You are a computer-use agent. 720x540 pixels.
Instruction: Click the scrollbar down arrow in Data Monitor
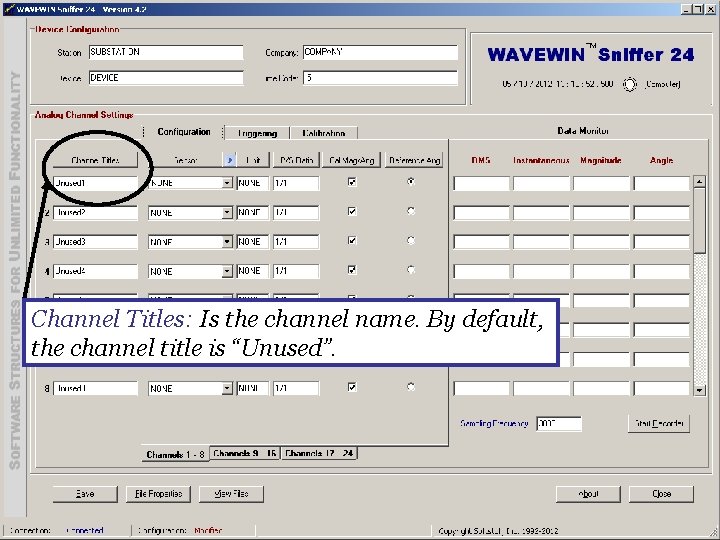click(699, 390)
